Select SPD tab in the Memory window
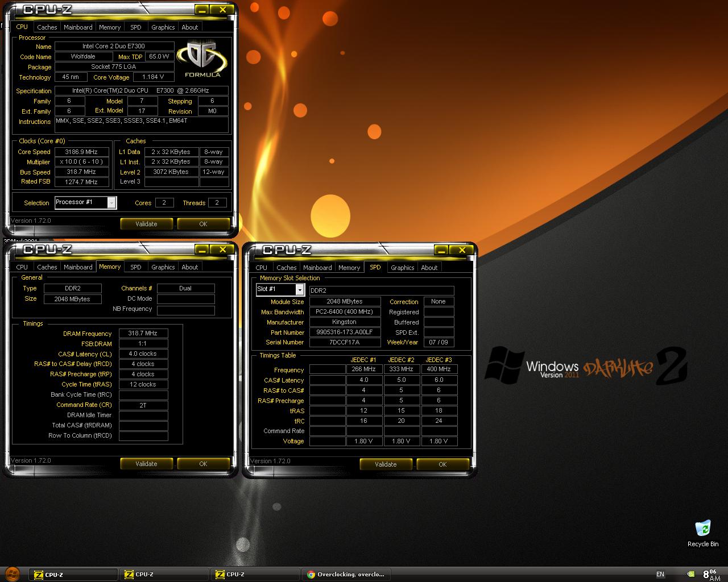Image resolution: width=728 pixels, height=582 pixels. [x=135, y=267]
